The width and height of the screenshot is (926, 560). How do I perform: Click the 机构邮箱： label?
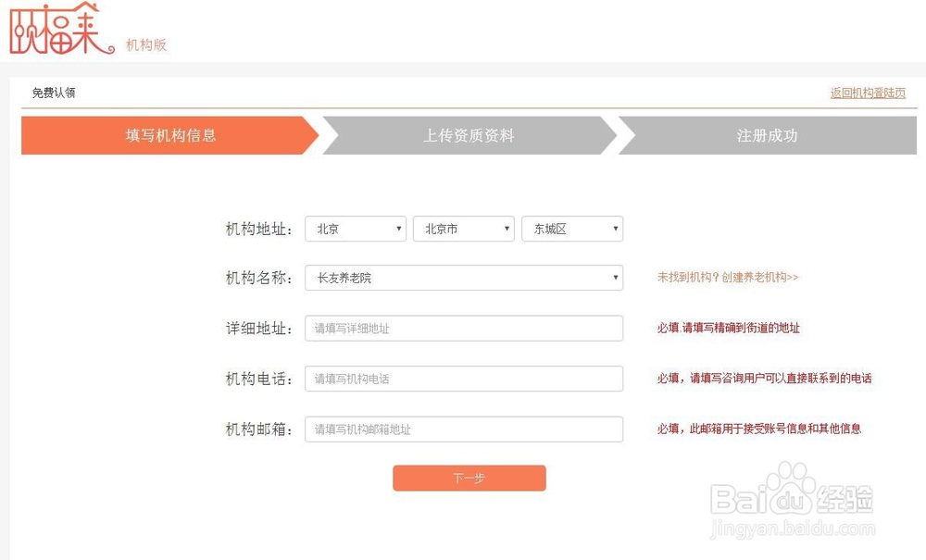(x=258, y=429)
